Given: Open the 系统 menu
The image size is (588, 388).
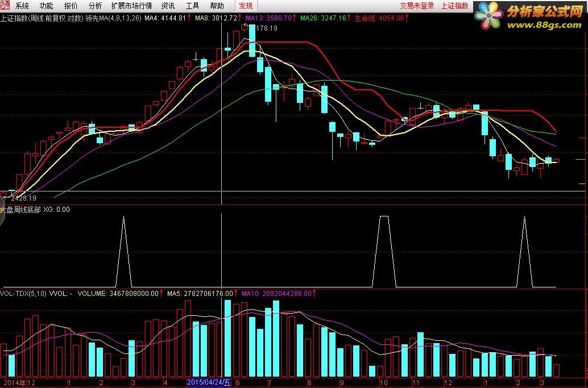Looking at the screenshot, I should (22, 6).
